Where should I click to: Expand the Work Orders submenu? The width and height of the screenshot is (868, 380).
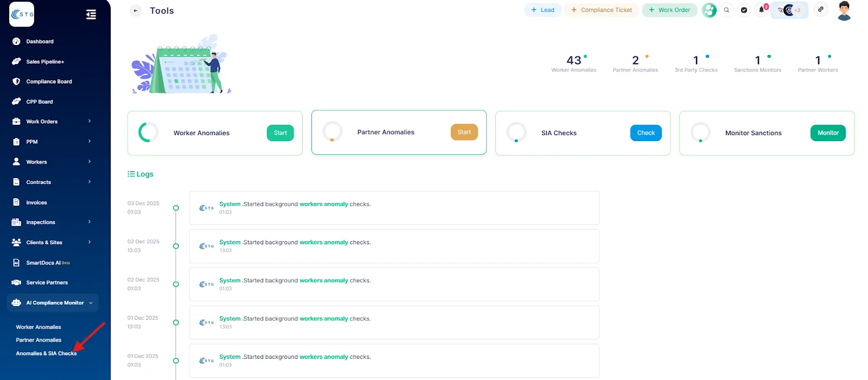point(90,121)
